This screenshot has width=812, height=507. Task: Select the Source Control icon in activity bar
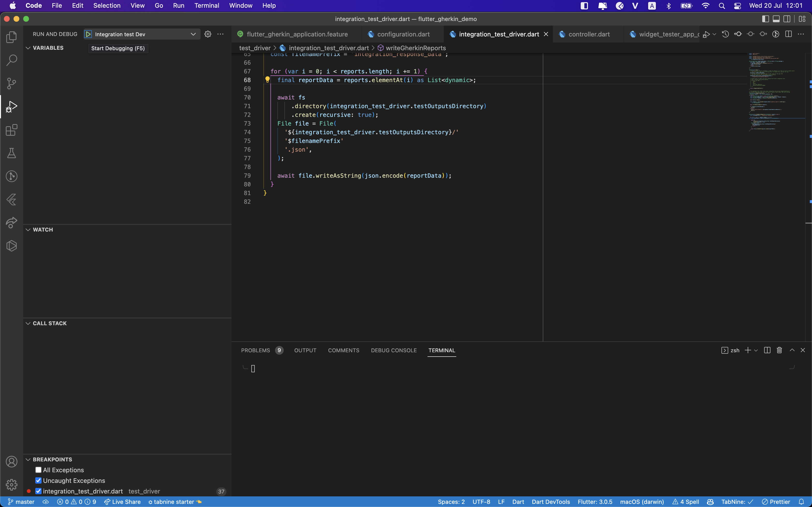(12, 84)
